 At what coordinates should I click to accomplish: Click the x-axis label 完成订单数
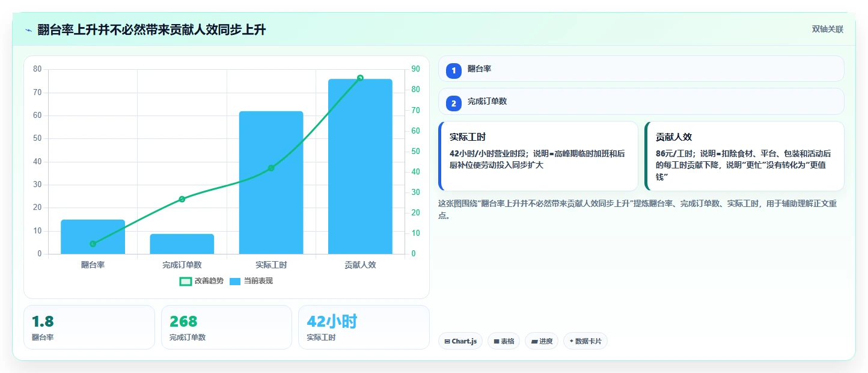[x=182, y=265]
